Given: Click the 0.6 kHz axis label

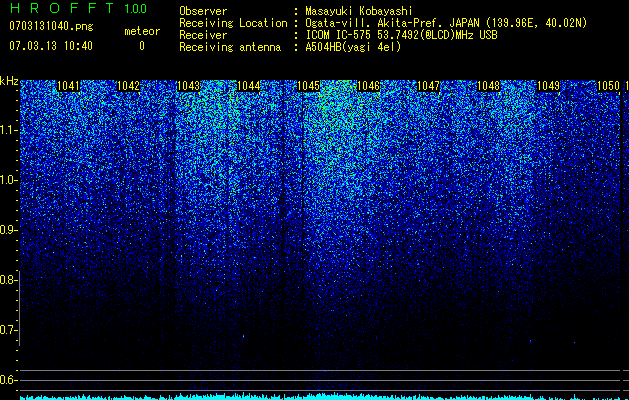Looking at the screenshot, I should pos(8,380).
